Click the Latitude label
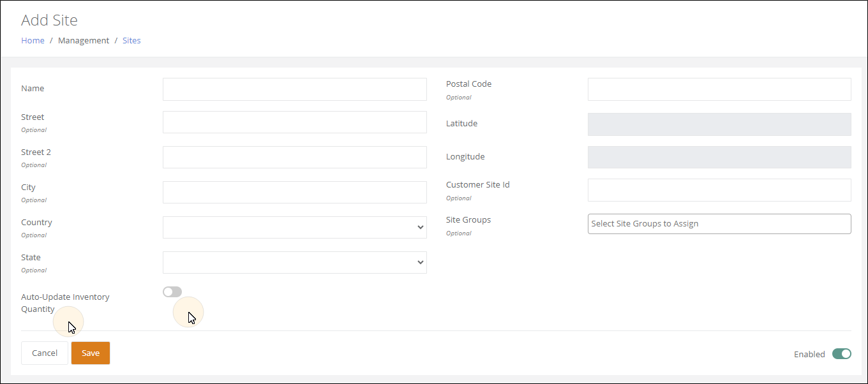 point(461,123)
